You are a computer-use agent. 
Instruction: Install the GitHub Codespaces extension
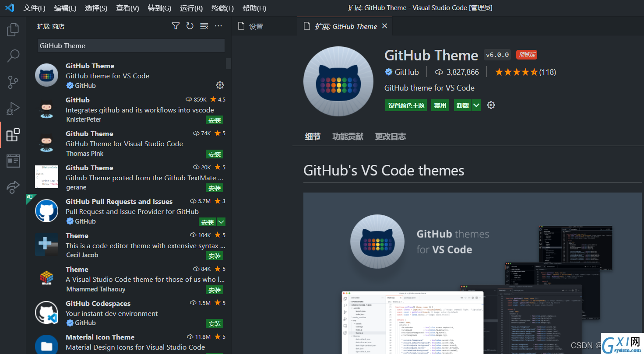(215, 323)
